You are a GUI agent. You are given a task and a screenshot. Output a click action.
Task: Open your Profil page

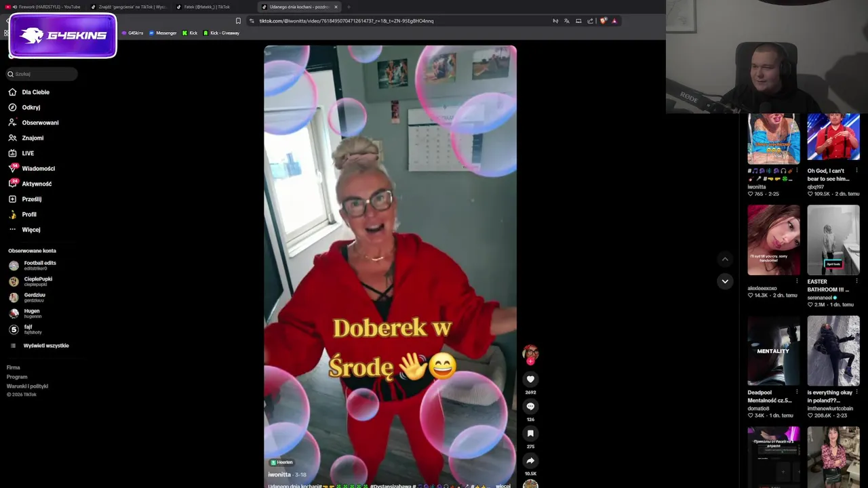coord(22,214)
